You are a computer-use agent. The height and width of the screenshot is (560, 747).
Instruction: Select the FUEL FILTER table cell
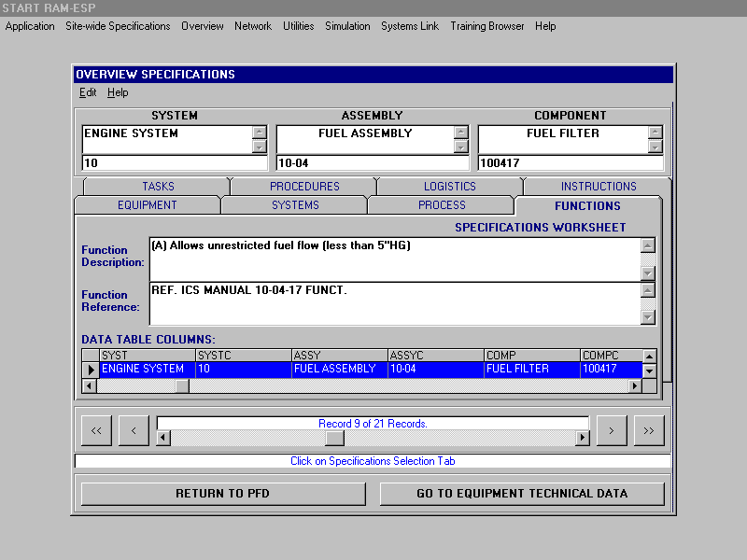(532, 369)
